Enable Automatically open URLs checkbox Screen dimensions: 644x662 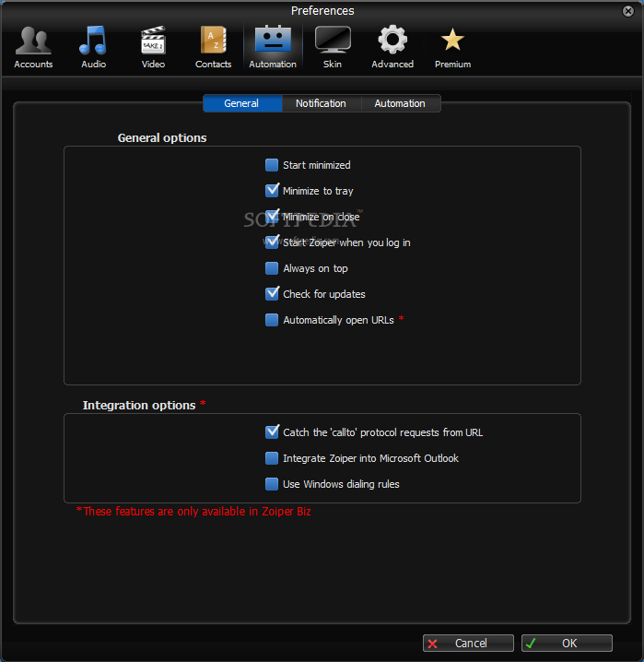click(272, 320)
